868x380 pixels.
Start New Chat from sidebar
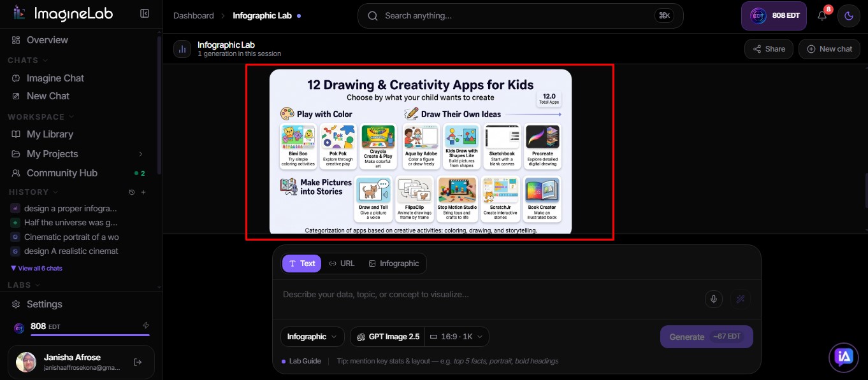pyautogui.click(x=41, y=96)
